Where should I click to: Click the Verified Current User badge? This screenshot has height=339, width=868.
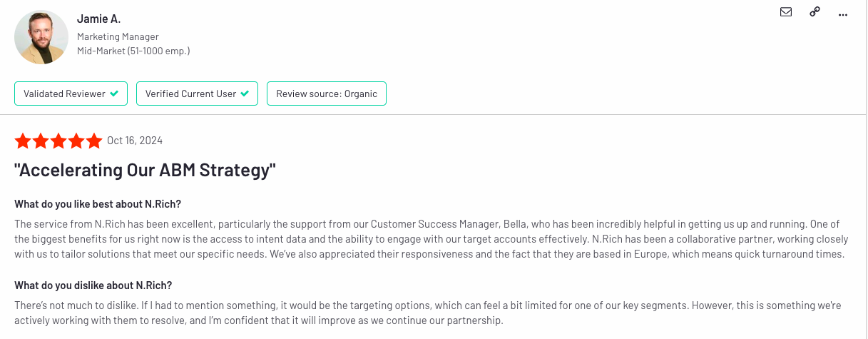click(197, 93)
